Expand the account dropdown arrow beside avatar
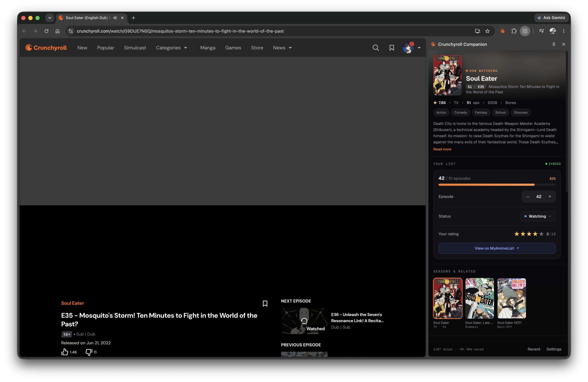Screen dimensions: 588x382 click(x=419, y=48)
